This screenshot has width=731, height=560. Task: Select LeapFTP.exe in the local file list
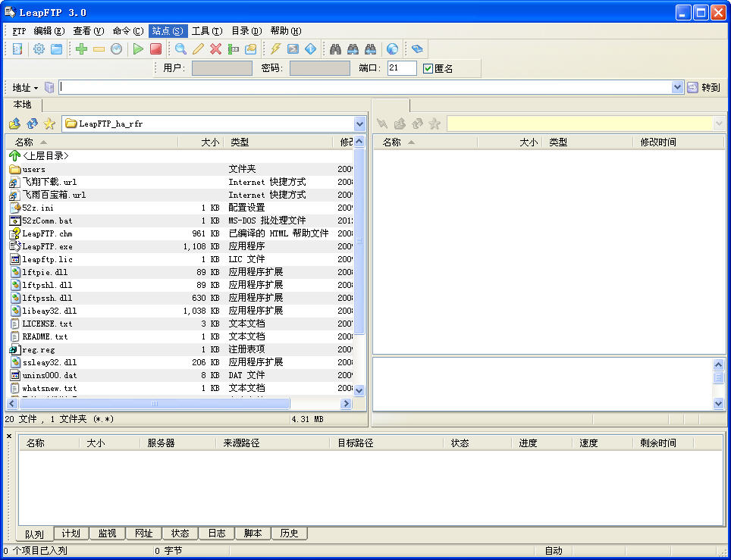(45, 246)
